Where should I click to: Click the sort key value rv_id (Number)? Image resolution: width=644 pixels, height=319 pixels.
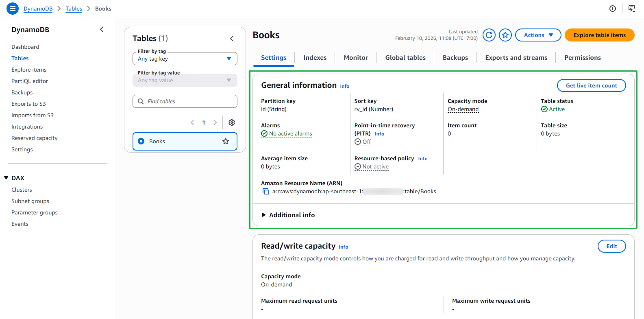374,109
